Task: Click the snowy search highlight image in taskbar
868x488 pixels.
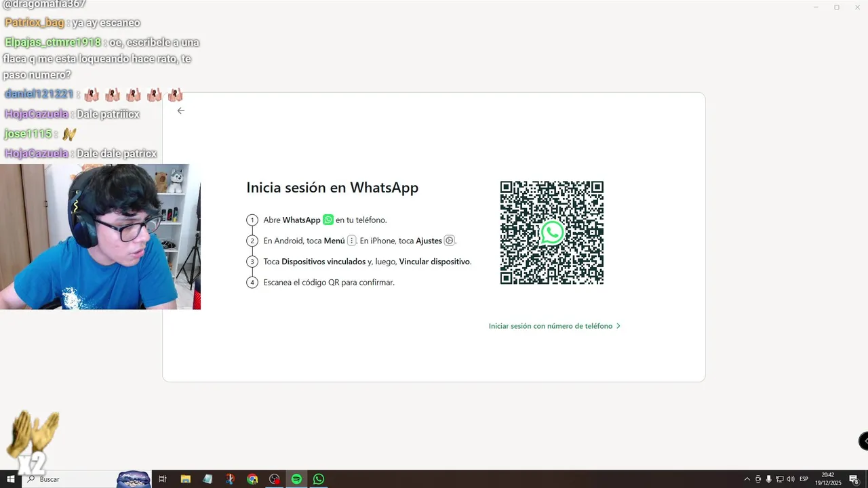Action: click(134, 479)
